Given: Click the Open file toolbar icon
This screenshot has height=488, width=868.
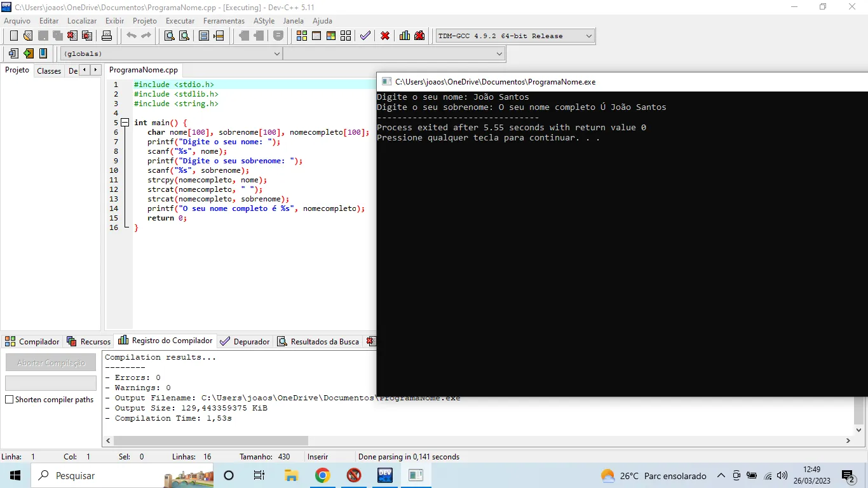Looking at the screenshot, I should (x=28, y=36).
